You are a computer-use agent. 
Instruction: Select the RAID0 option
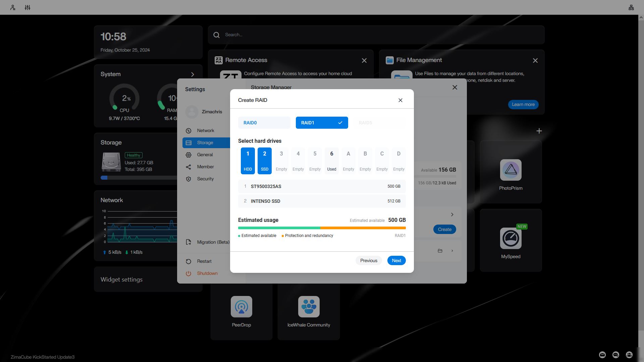(264, 123)
